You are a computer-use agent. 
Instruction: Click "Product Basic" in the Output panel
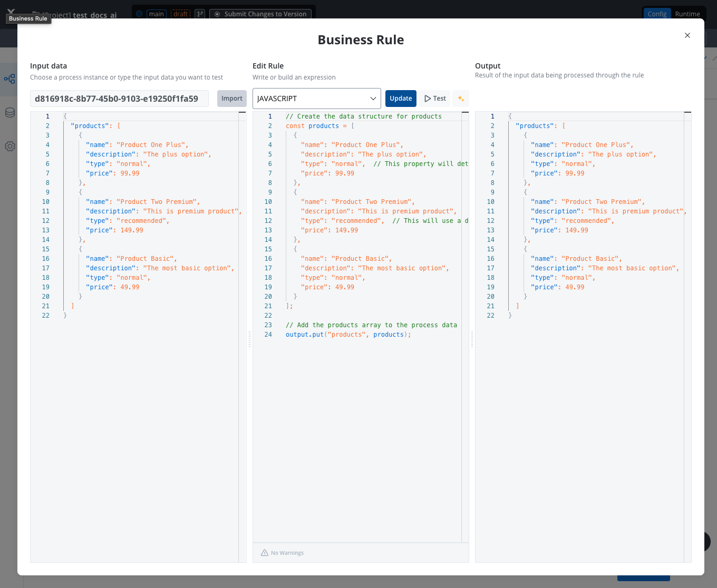590,259
